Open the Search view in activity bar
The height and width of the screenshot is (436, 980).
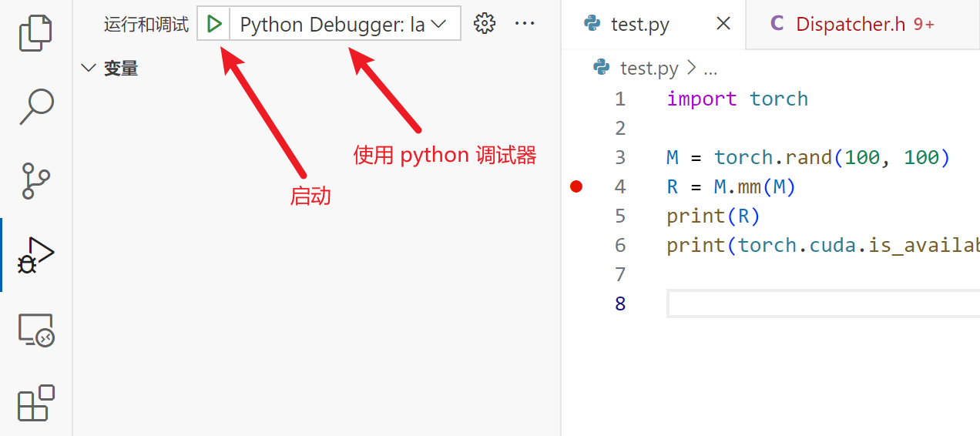point(35,106)
